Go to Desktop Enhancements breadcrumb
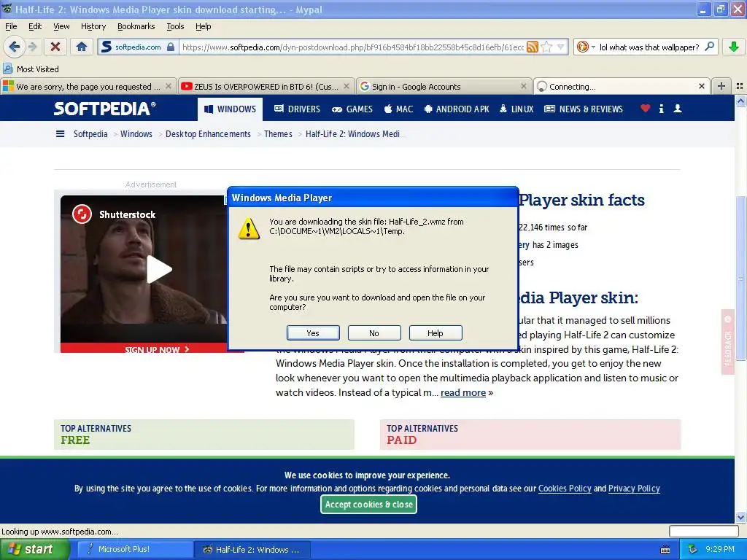The height and width of the screenshot is (560, 747). (208, 134)
